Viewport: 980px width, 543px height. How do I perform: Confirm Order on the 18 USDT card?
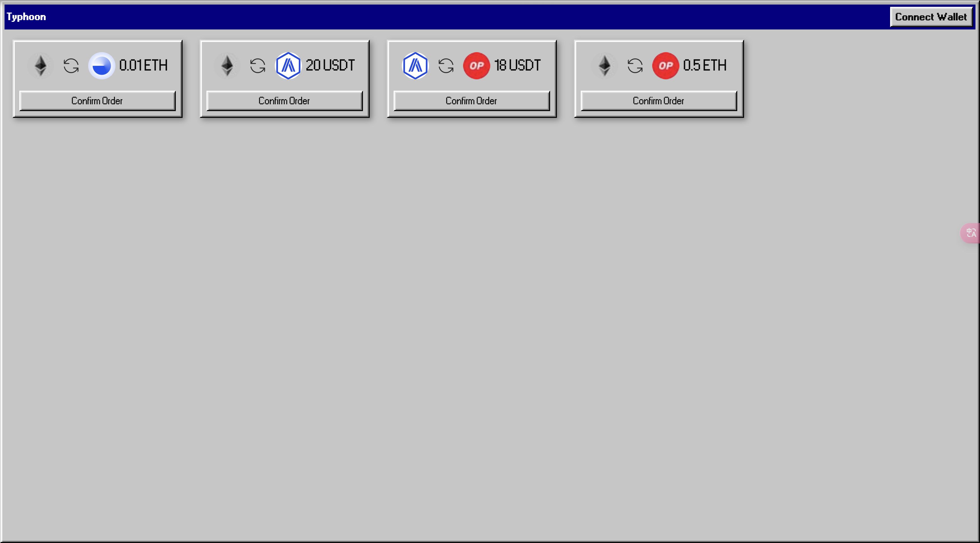pyautogui.click(x=472, y=100)
